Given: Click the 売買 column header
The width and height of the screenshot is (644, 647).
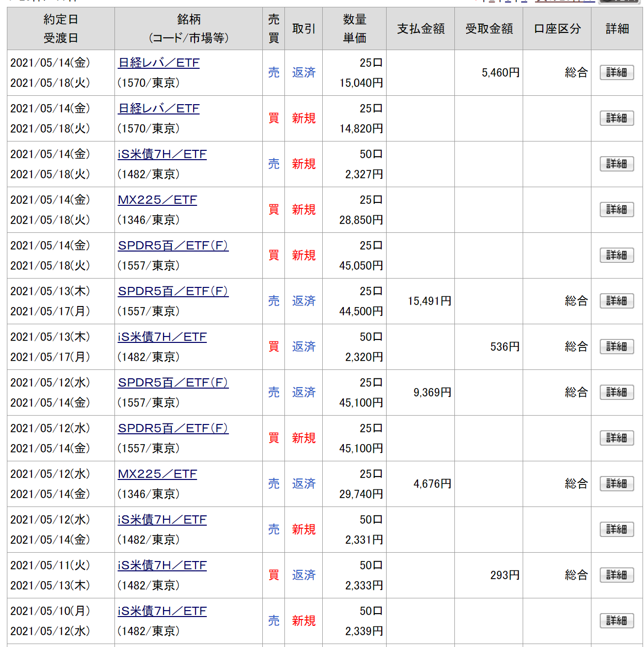Looking at the screenshot, I should [x=274, y=28].
